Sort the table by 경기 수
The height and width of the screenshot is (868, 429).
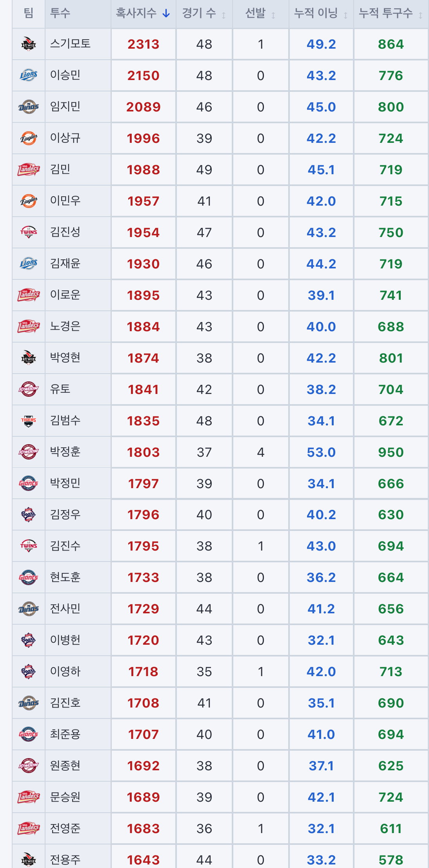[x=204, y=14]
